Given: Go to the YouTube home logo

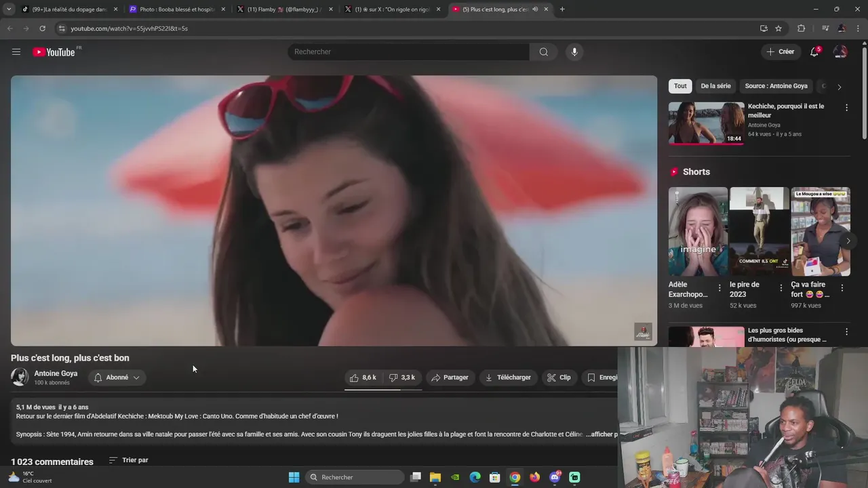Looking at the screenshot, I should pos(54,52).
